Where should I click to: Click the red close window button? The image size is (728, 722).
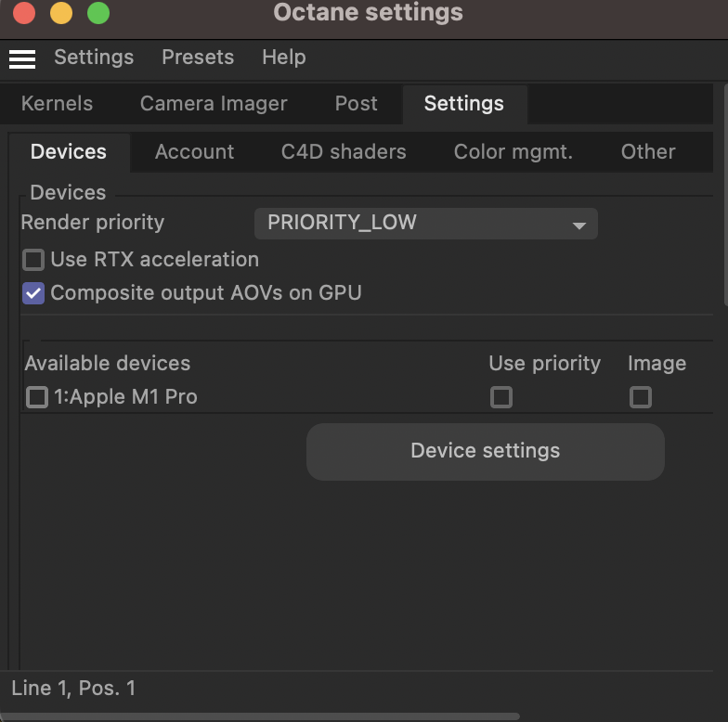pyautogui.click(x=24, y=13)
